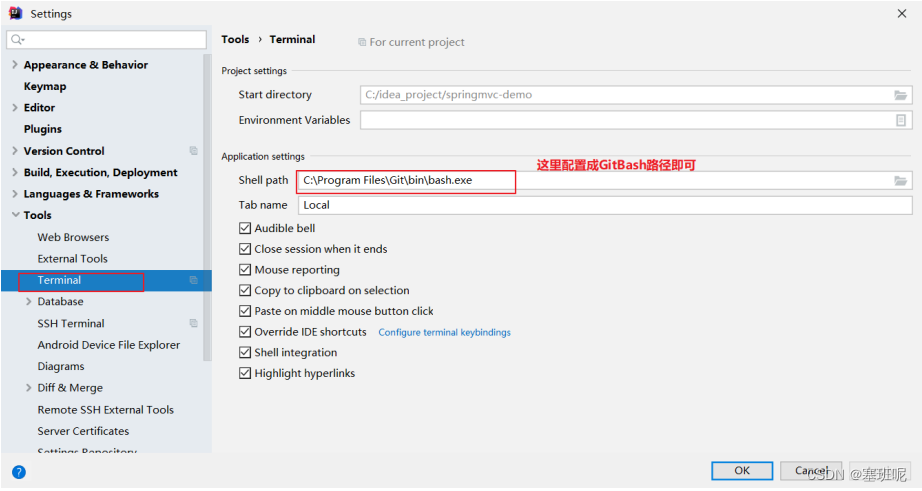Open Plugins settings page
The width and height of the screenshot is (922, 491).
tap(42, 129)
